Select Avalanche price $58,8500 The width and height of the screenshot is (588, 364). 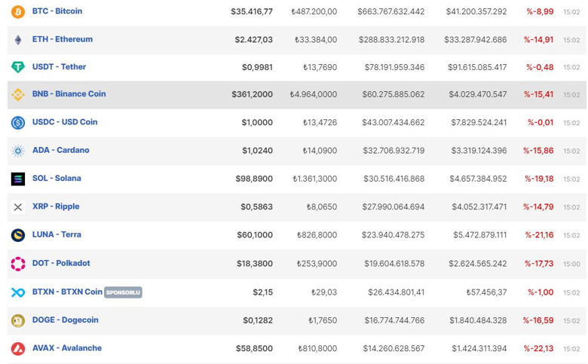pos(254,349)
